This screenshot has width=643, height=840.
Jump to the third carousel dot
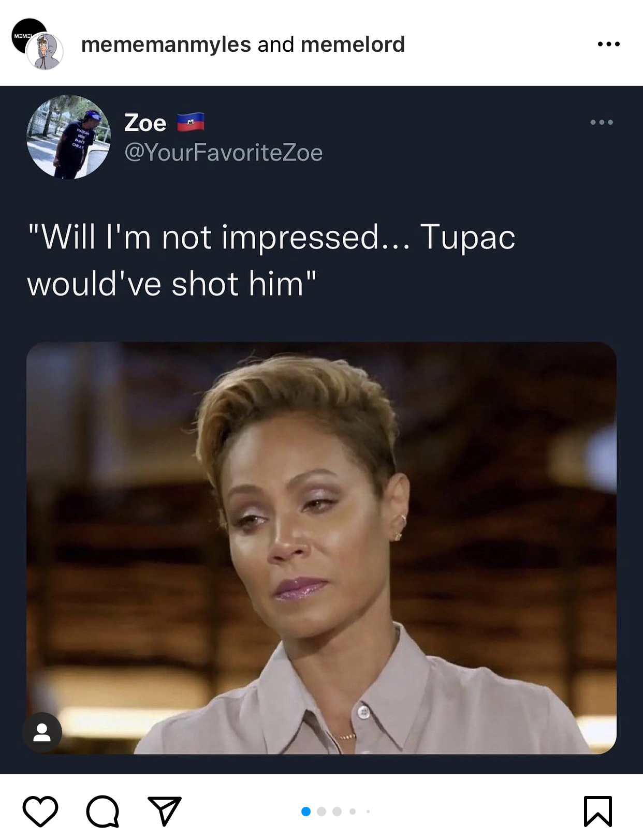[x=337, y=812]
